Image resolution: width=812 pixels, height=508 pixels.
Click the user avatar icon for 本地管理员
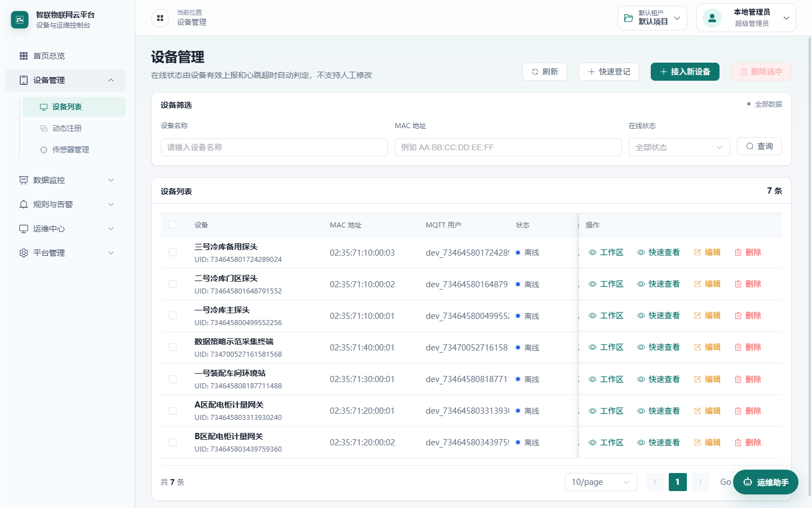coord(712,18)
